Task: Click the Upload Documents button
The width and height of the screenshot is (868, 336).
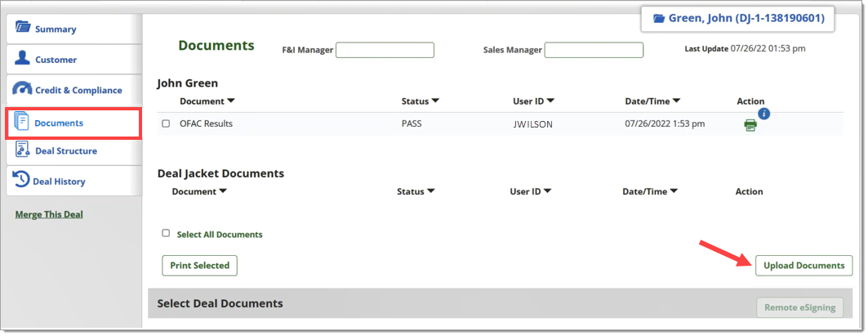Action: [x=803, y=266]
